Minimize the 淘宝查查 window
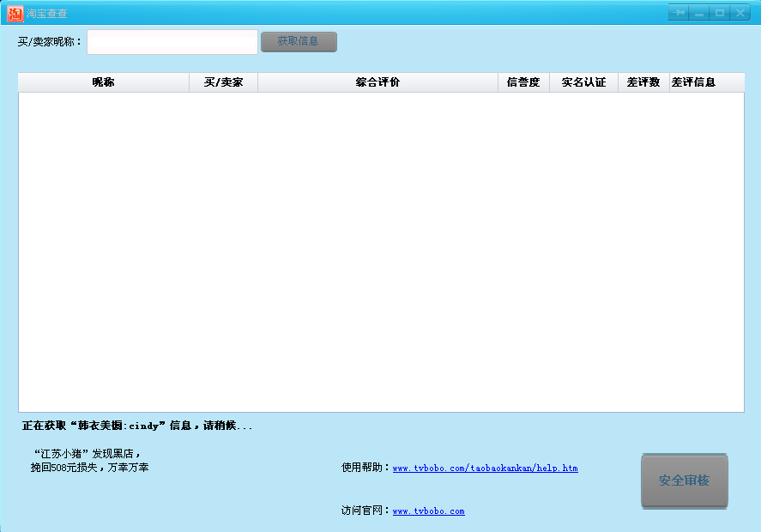Image resolution: width=761 pixels, height=532 pixels. pyautogui.click(x=699, y=13)
